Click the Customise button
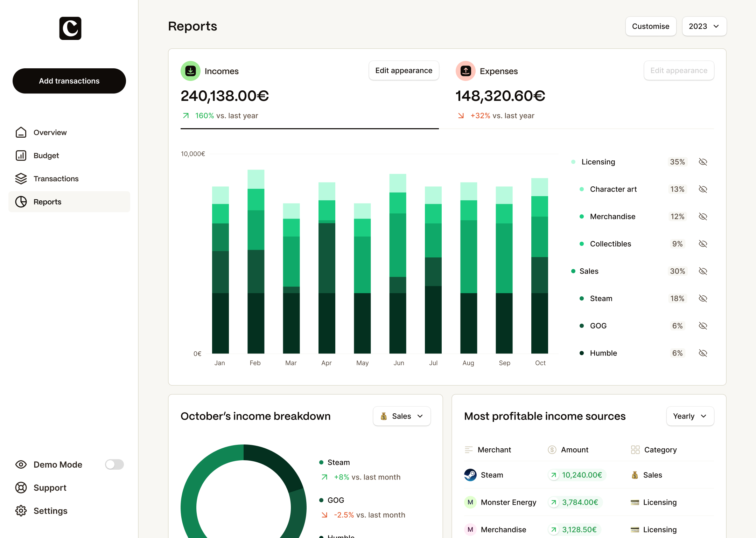Image resolution: width=756 pixels, height=538 pixels. click(x=651, y=26)
